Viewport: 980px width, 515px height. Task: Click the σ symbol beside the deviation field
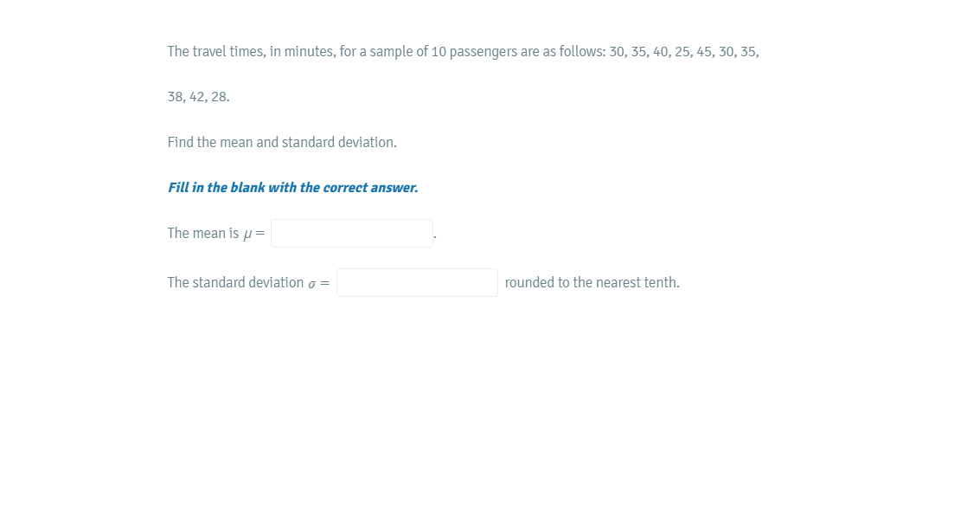point(312,283)
